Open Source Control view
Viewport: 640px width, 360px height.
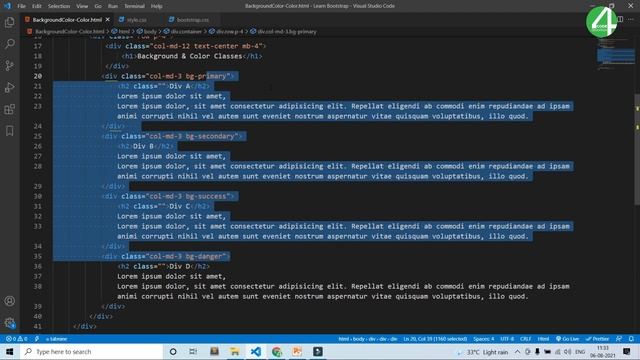(9, 65)
